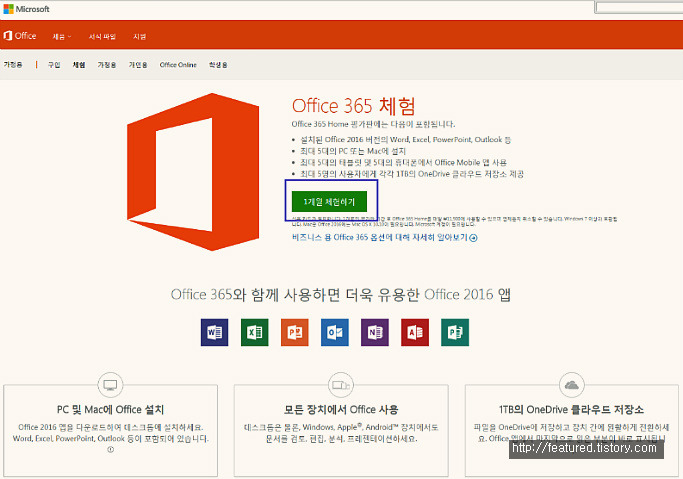This screenshot has width=683, height=479.
Task: Click the search box at top right
Action: (639, 7)
